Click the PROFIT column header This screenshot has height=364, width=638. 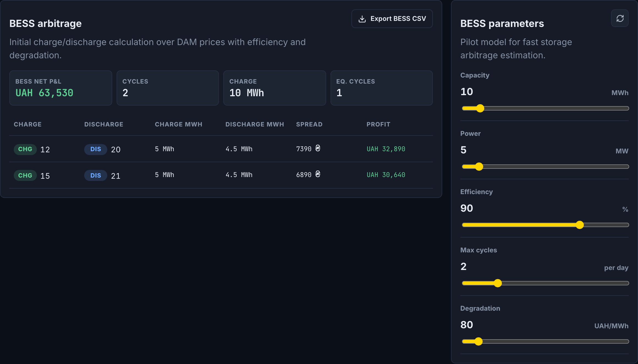378,125
